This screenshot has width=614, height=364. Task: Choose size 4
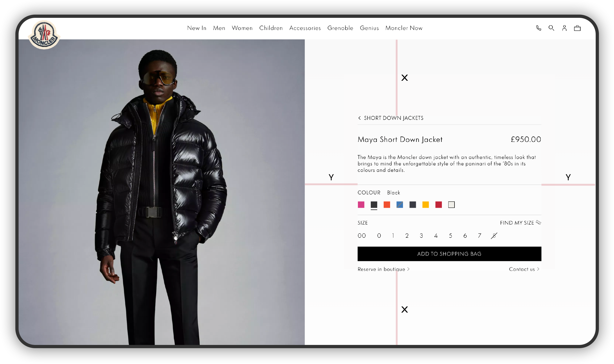point(436,235)
